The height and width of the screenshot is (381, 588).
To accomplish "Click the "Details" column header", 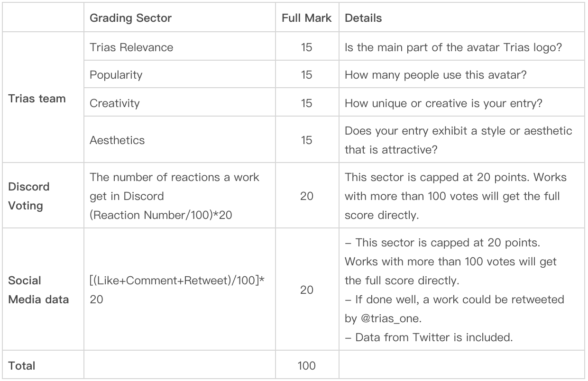I will (x=363, y=18).
